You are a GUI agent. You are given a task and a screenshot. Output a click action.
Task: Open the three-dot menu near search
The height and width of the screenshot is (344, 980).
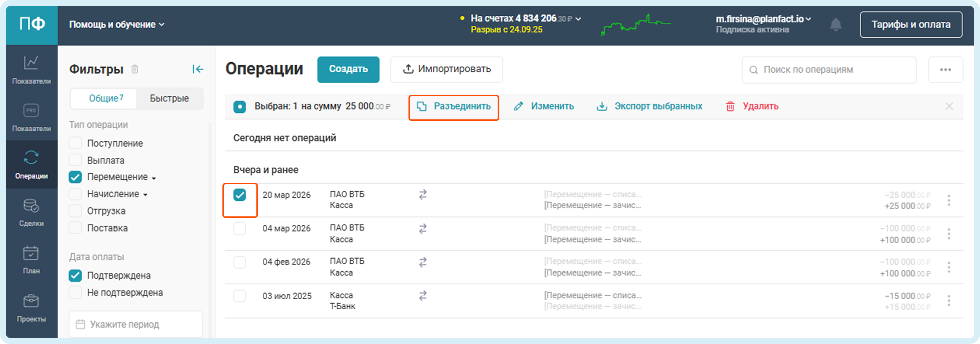click(945, 70)
